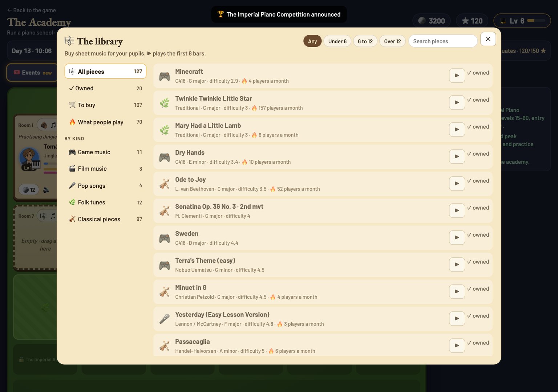
Task: Click the Day 13 · 10:06 clock
Action: [32, 51]
